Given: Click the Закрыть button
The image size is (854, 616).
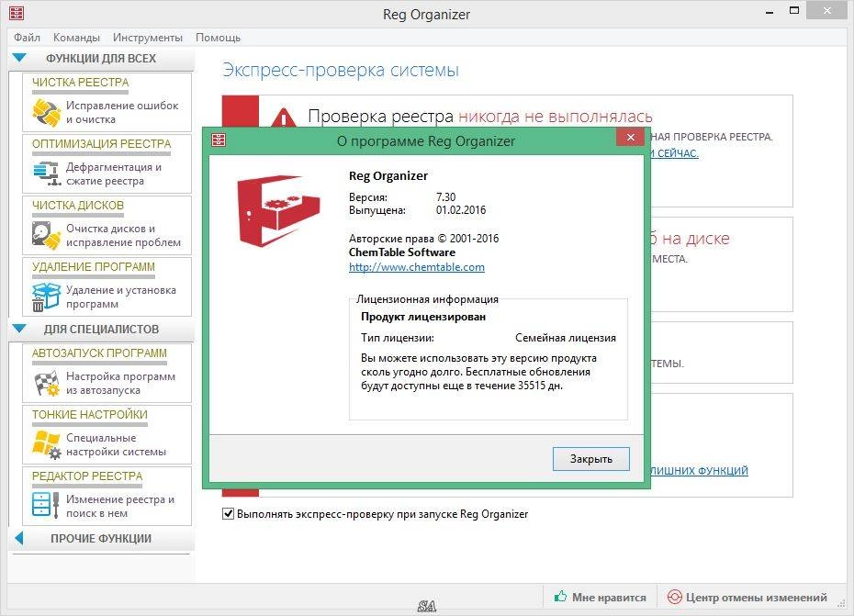Looking at the screenshot, I should pos(591,459).
